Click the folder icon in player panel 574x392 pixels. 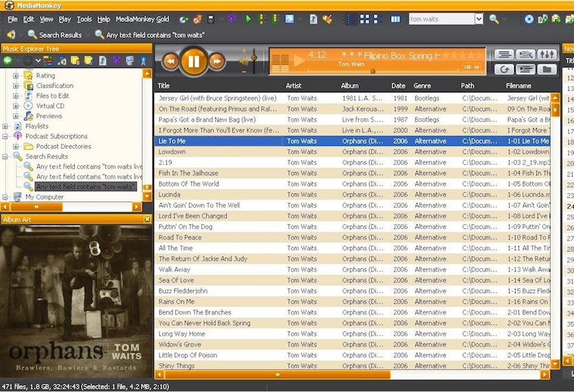[547, 69]
